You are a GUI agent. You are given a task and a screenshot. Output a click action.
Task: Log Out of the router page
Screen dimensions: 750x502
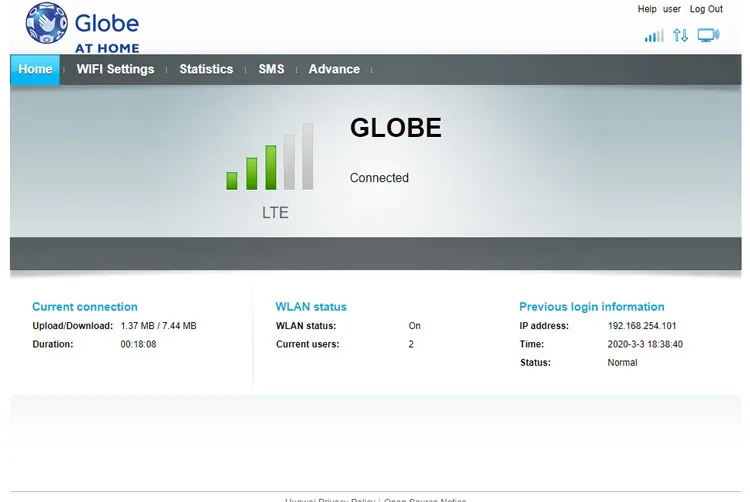(x=706, y=9)
